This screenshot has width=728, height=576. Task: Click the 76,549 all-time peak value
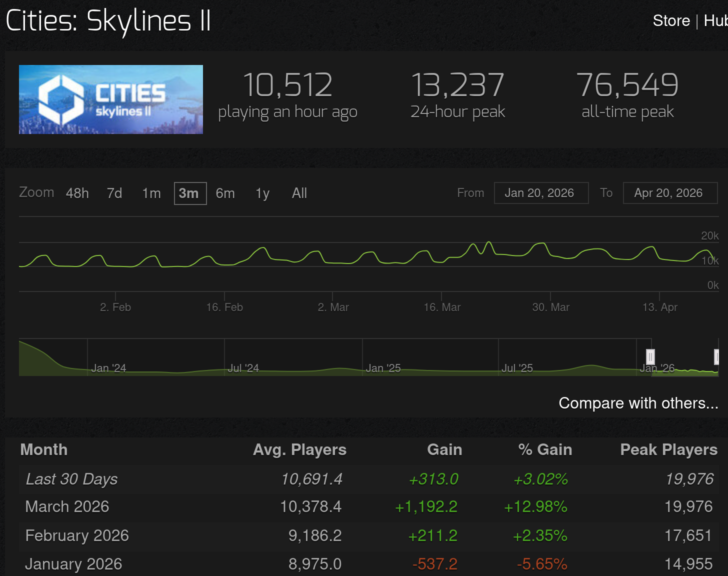point(627,84)
